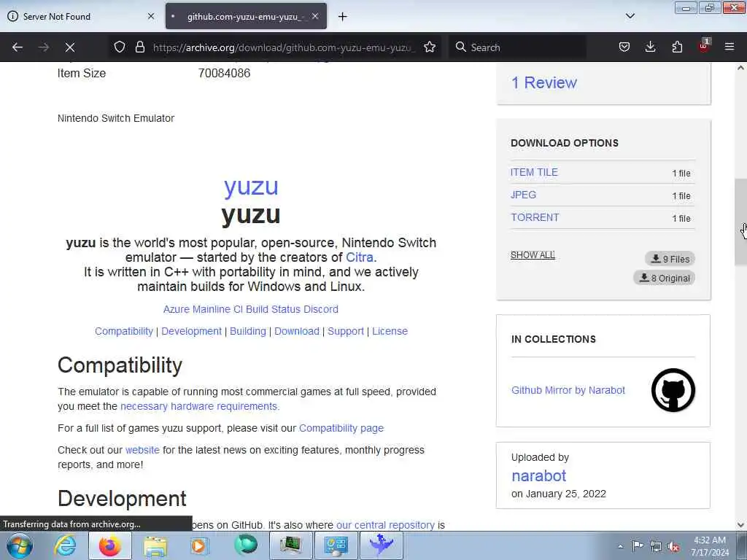
Task: Switch to Firefox on the taskbar
Action: (x=110, y=545)
